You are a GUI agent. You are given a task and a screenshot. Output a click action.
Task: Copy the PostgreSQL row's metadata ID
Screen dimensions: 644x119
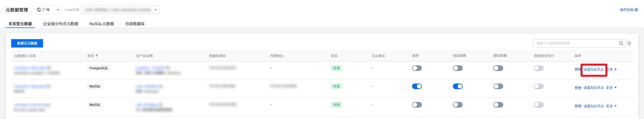pos(49,68)
